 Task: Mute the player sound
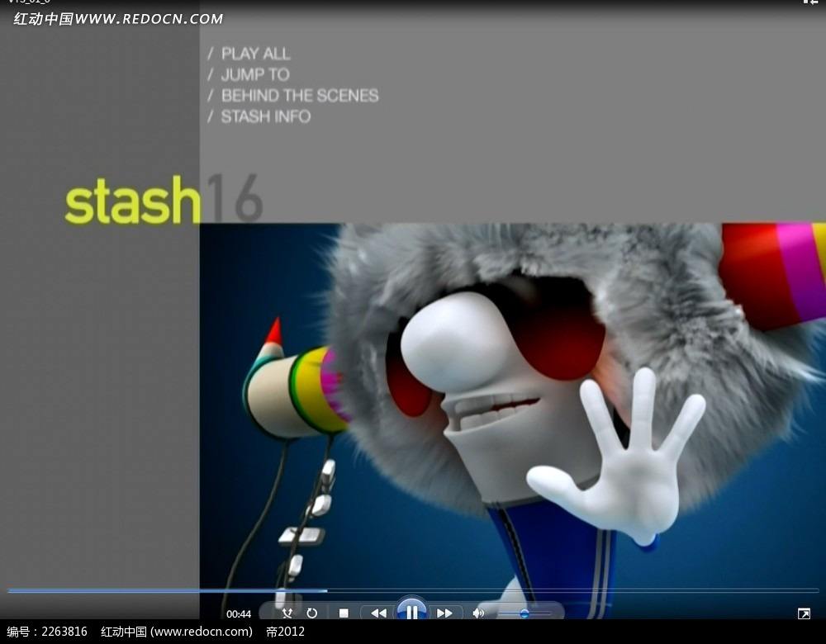(477, 613)
